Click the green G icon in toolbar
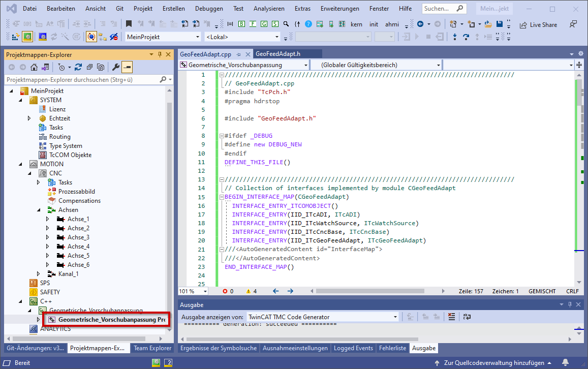The width and height of the screenshot is (588, 369). pos(264,24)
